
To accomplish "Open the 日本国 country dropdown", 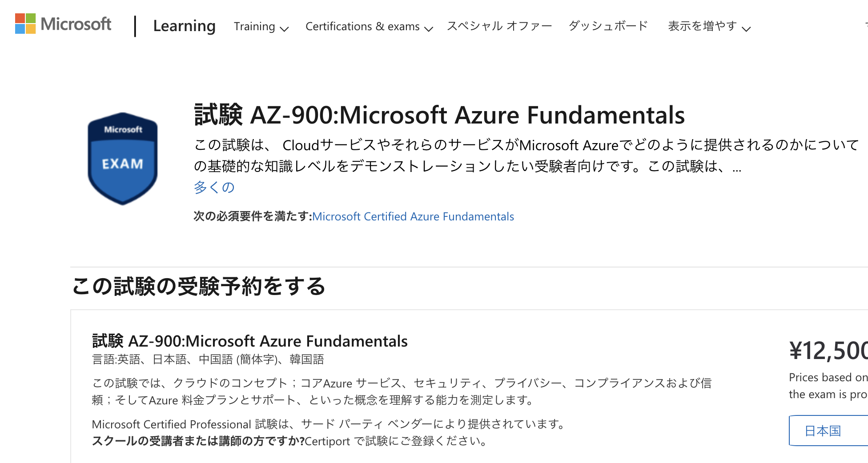I will [x=828, y=431].
